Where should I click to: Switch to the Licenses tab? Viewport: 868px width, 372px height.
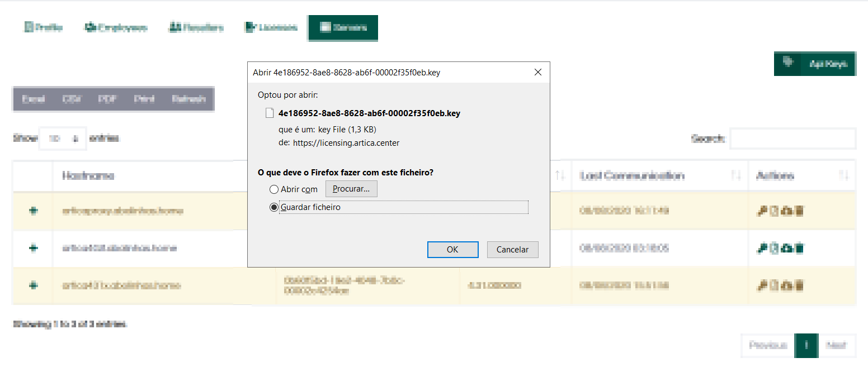[271, 28]
